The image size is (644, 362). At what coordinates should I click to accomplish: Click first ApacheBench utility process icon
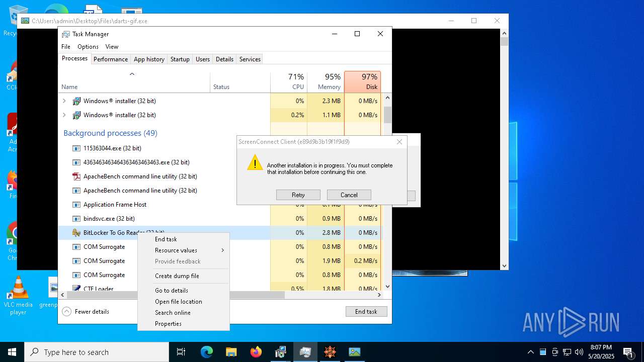pyautogui.click(x=76, y=176)
